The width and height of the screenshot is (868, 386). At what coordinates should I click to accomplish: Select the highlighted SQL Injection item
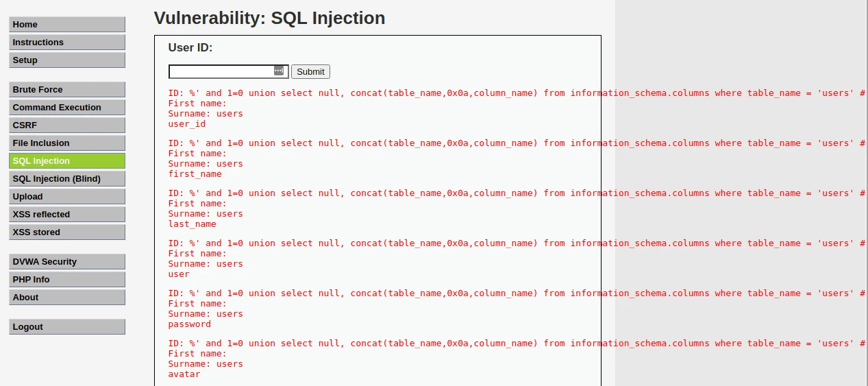[67, 160]
